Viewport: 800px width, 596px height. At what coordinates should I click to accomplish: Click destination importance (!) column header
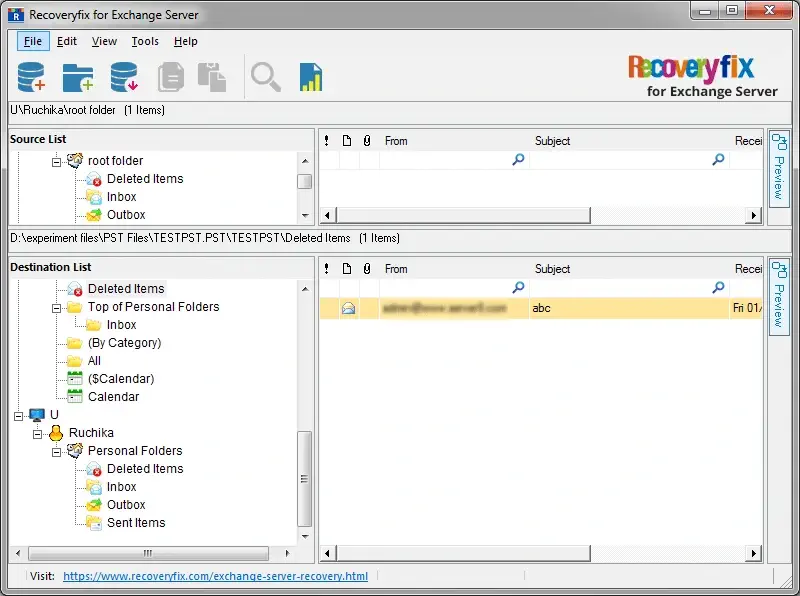[x=327, y=269]
